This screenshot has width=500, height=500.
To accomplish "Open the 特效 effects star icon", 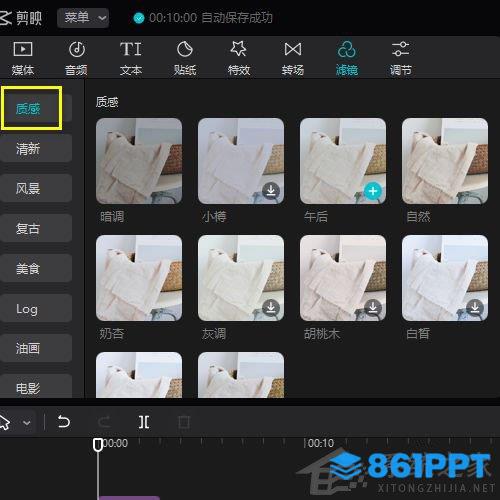I will [x=239, y=49].
